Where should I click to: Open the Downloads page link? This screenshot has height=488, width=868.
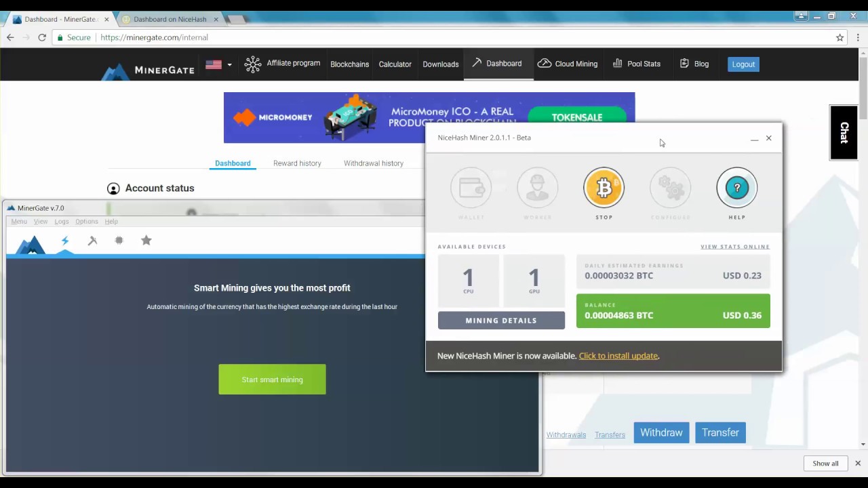pos(441,64)
